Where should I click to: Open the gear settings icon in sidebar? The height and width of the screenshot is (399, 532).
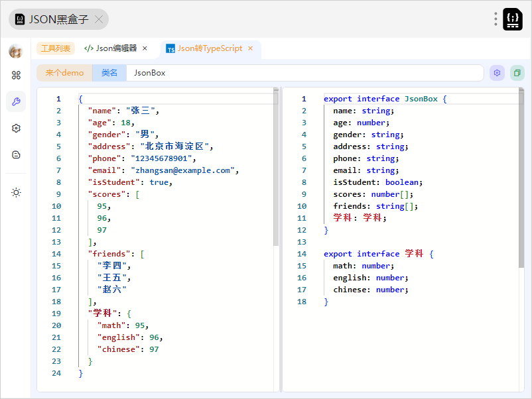coord(16,128)
